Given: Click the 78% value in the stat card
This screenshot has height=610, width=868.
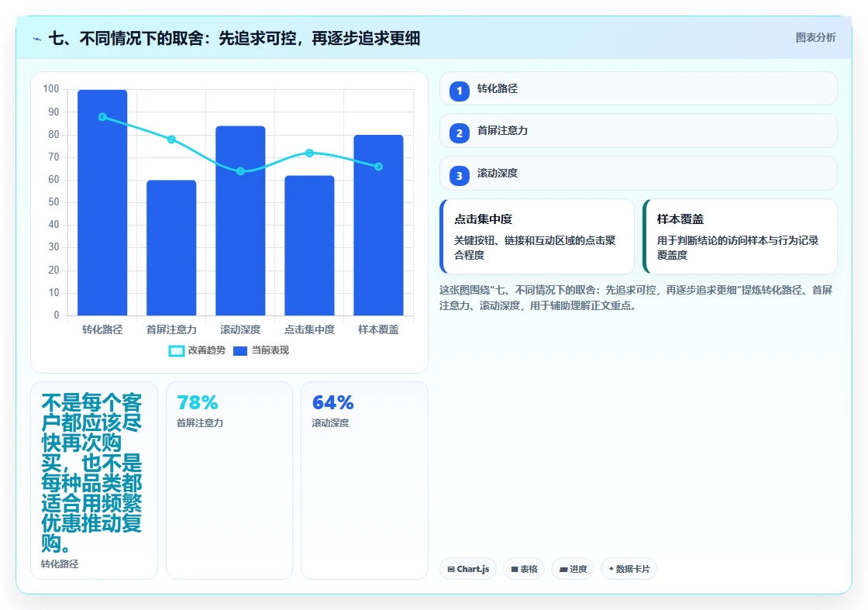Looking at the screenshot, I should point(198,402).
